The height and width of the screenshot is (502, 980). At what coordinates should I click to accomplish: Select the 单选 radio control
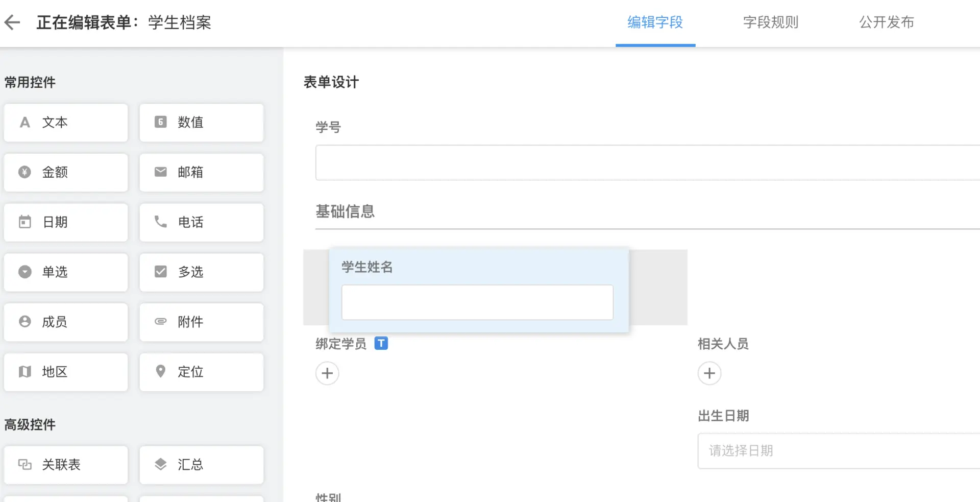[x=66, y=272]
